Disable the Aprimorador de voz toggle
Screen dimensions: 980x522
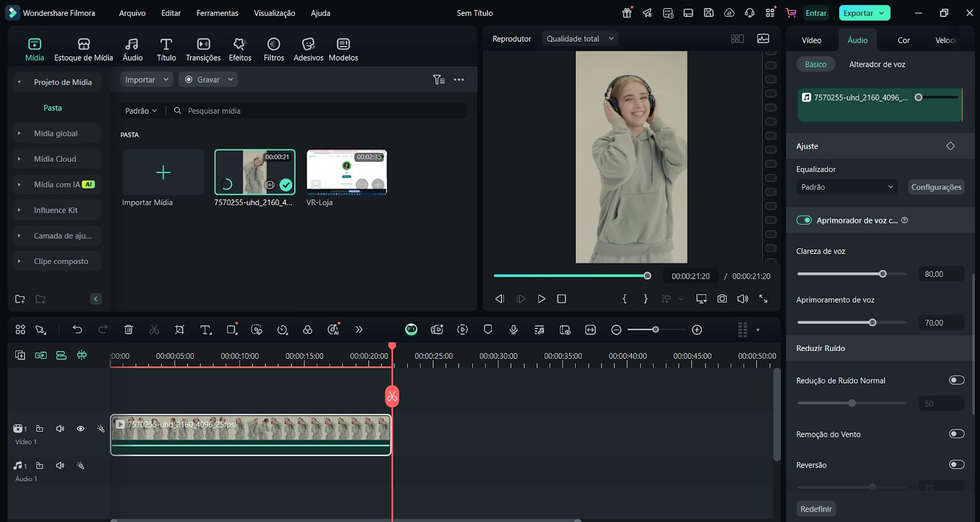coord(804,221)
